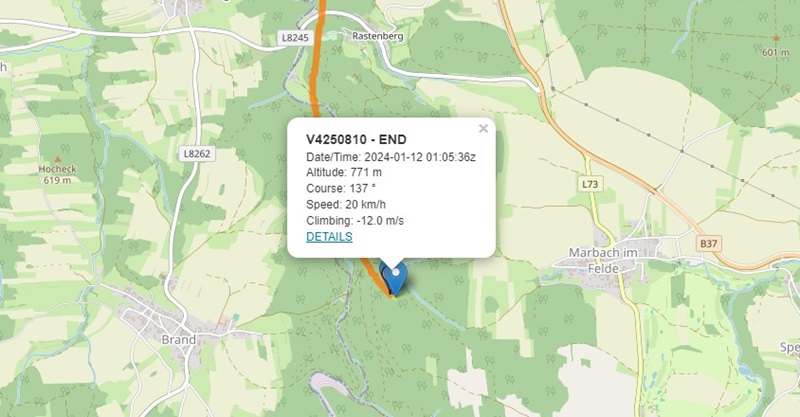Screen dimensions: 800x417
Task: Click the 601 m summit star icon
Action: click(x=775, y=38)
